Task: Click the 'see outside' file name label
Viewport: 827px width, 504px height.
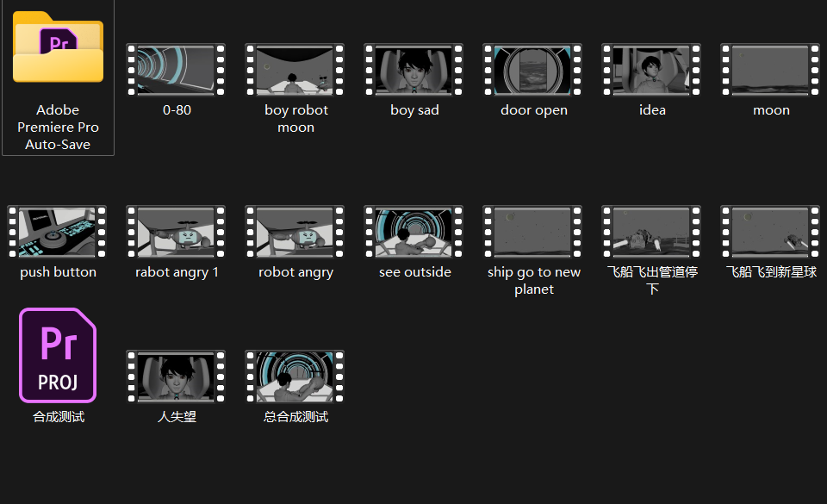Action: (x=415, y=272)
